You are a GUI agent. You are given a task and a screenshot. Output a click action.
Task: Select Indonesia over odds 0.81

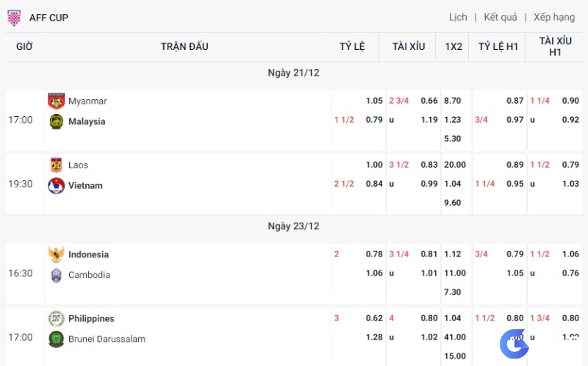coord(429,254)
